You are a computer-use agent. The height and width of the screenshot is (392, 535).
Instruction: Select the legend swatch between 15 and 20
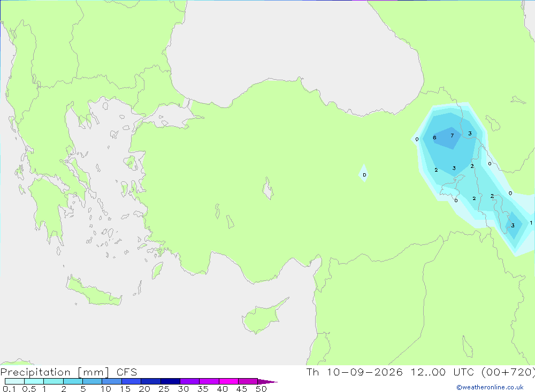click(x=132, y=381)
